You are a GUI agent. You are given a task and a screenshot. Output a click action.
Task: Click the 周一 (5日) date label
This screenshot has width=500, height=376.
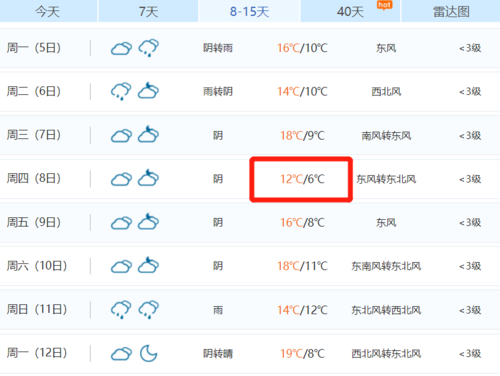(x=34, y=48)
